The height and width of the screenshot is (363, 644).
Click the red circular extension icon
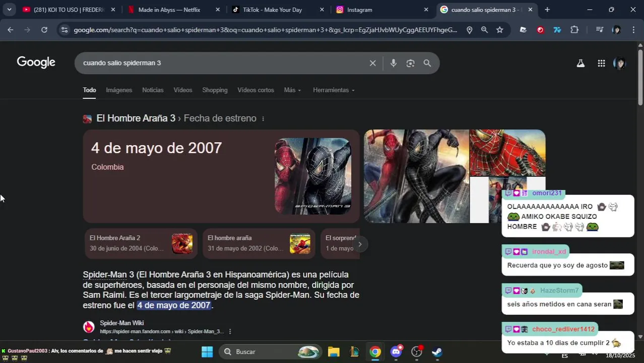540,30
